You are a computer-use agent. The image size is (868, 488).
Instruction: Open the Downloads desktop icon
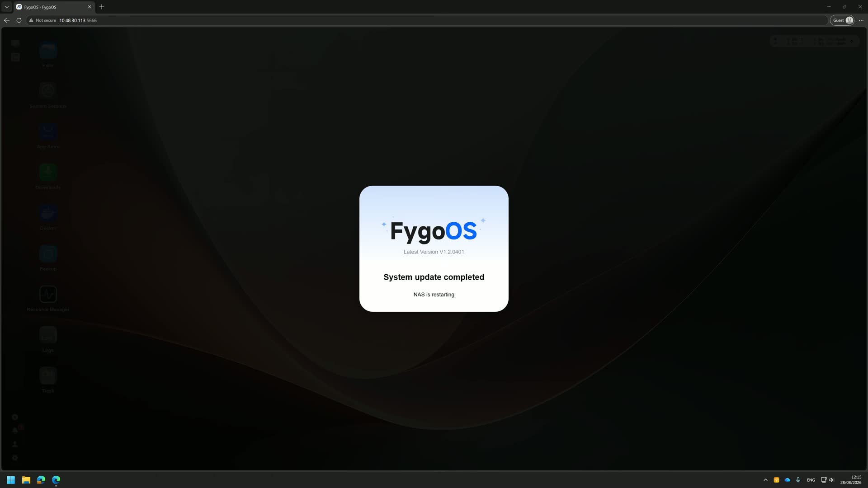click(48, 172)
